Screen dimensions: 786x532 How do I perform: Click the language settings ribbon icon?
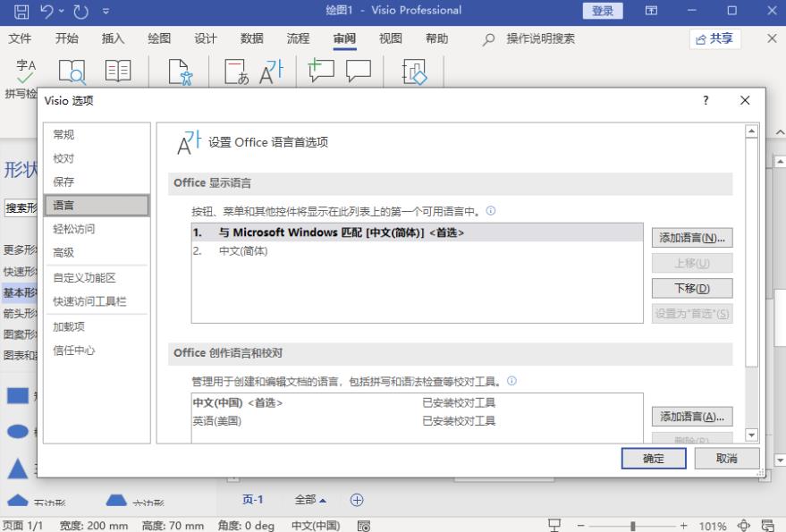(x=271, y=72)
